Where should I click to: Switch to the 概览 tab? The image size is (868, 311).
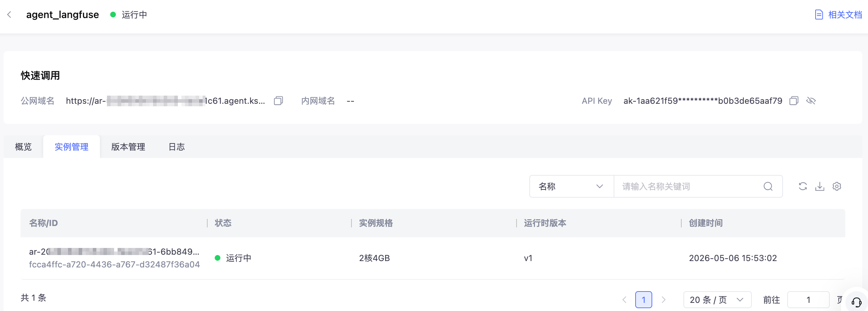pyautogui.click(x=23, y=147)
